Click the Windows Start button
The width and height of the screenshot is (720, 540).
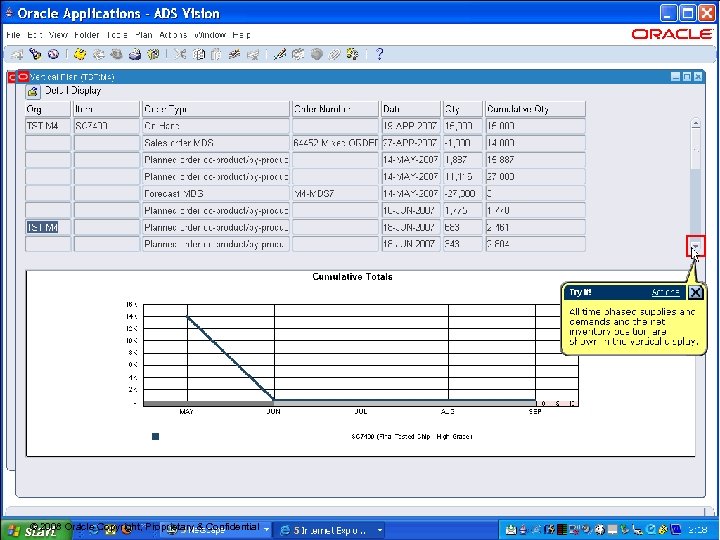[x=36, y=530]
